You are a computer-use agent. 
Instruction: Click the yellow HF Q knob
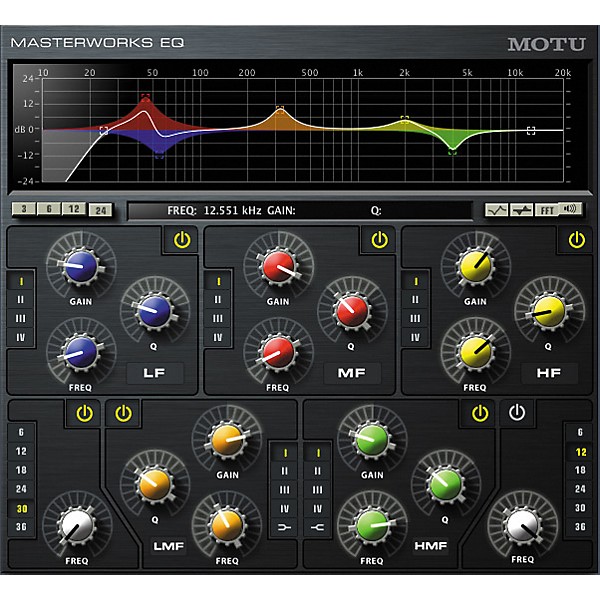(549, 311)
